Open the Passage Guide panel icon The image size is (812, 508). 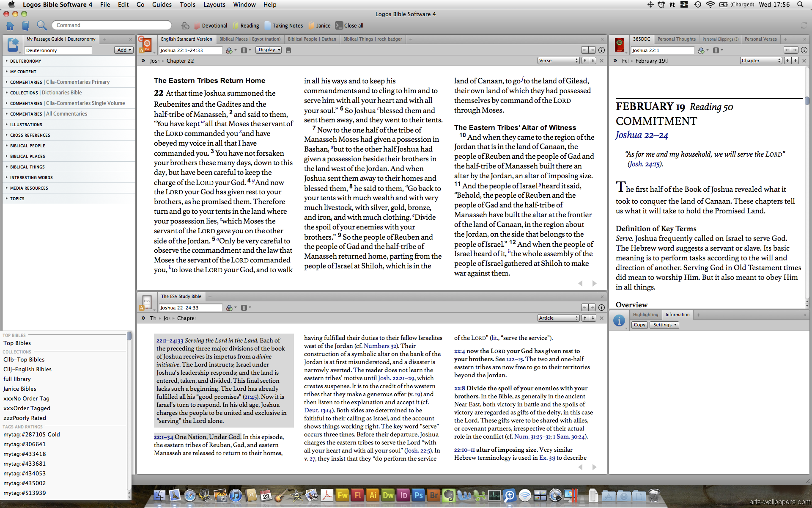point(13,45)
